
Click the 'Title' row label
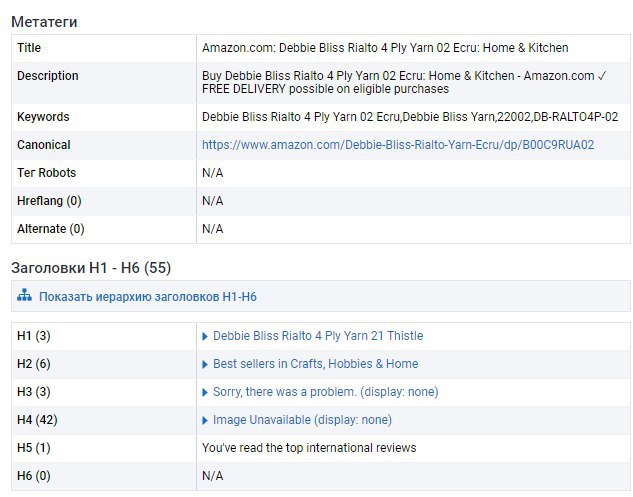[29, 48]
